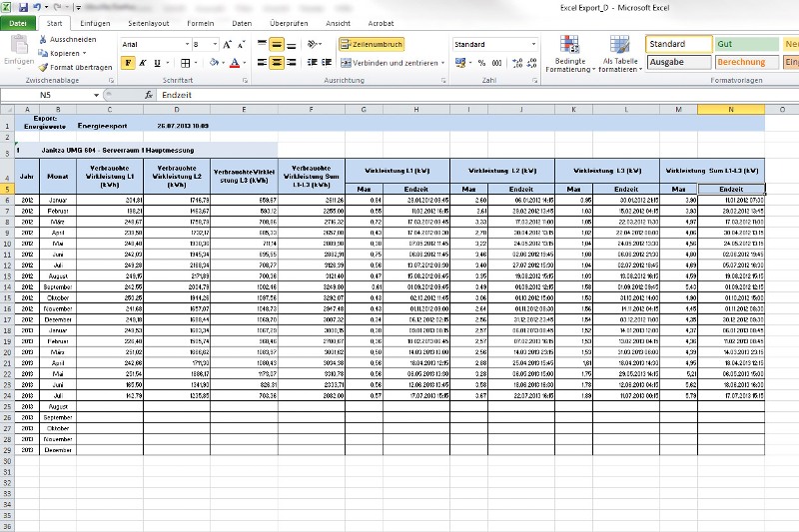
Task: Decrease the cell indent
Action: tap(312, 63)
